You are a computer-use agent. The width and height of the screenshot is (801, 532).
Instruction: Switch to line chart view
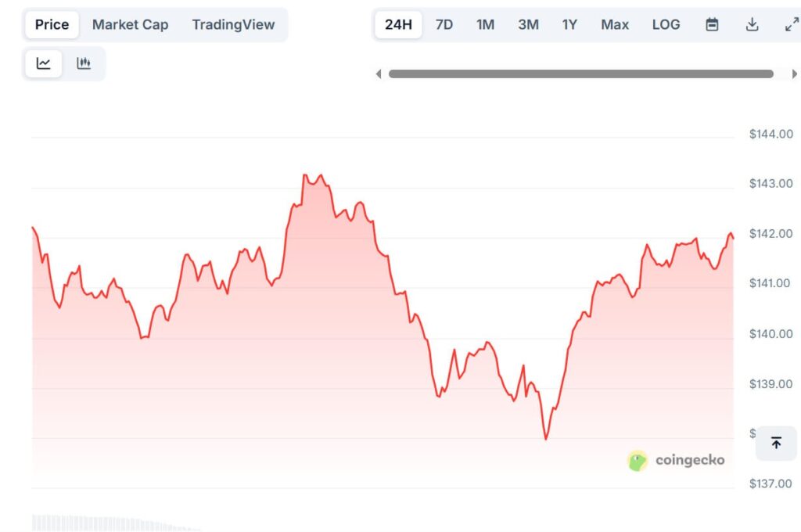(x=44, y=63)
